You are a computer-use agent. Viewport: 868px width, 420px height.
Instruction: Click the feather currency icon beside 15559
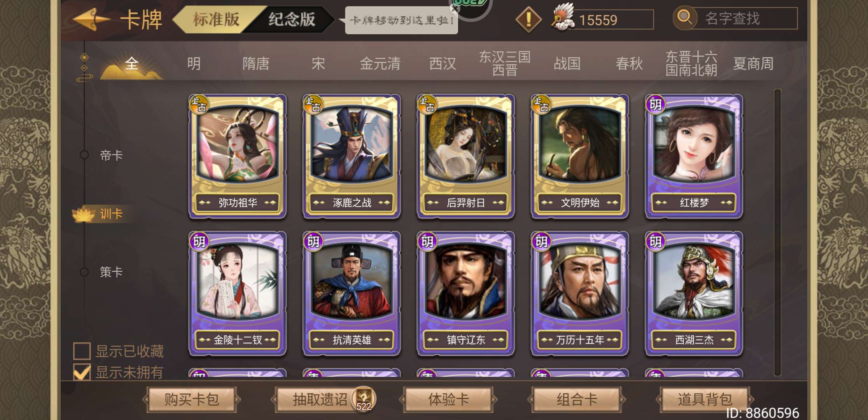click(x=562, y=17)
